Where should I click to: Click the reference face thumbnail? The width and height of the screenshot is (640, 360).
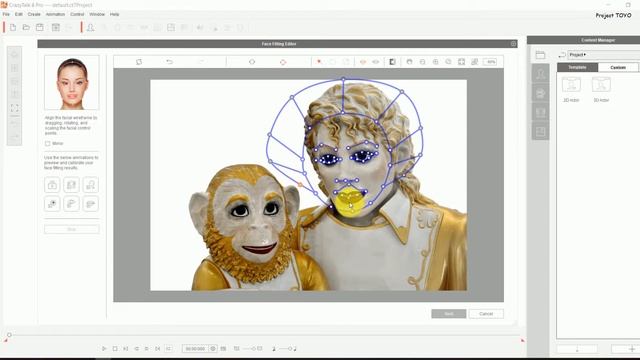72,83
